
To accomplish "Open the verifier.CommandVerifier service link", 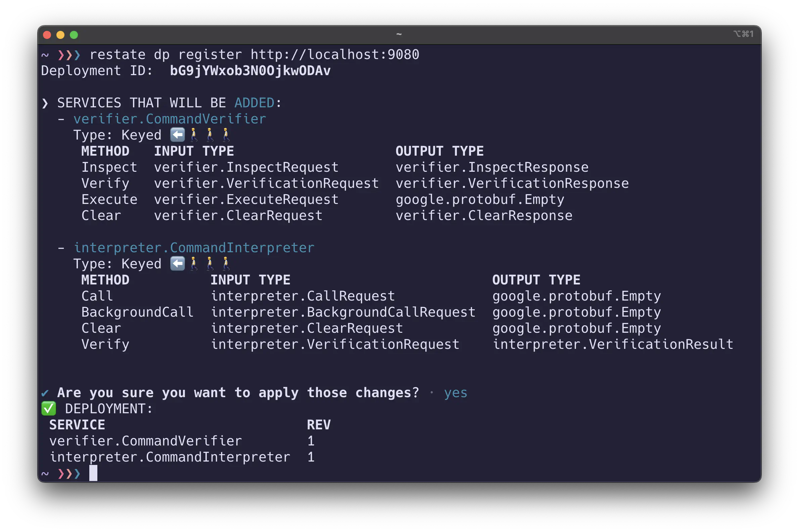I will pyautogui.click(x=170, y=118).
